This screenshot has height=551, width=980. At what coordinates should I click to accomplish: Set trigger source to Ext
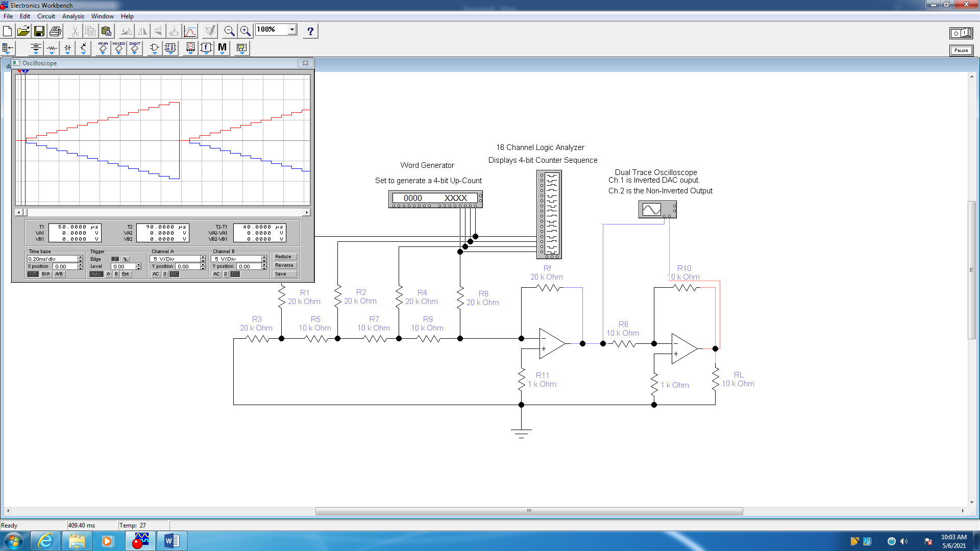point(126,274)
